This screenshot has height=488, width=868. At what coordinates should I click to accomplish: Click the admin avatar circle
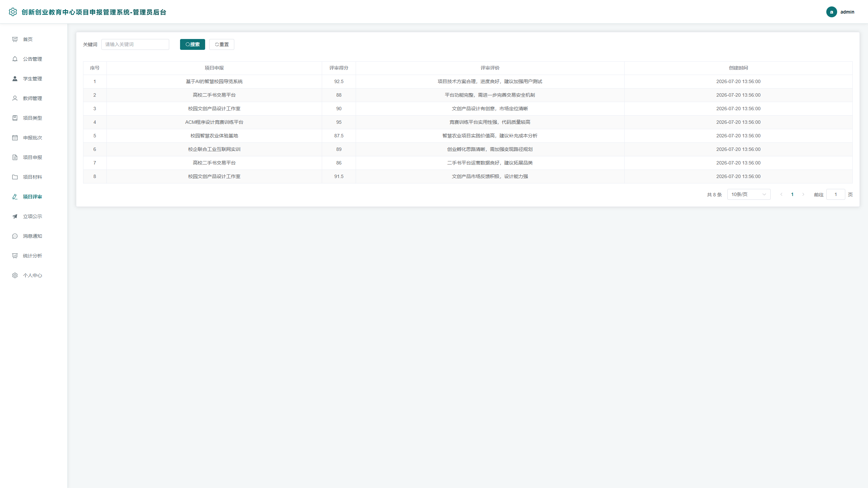pos(831,12)
